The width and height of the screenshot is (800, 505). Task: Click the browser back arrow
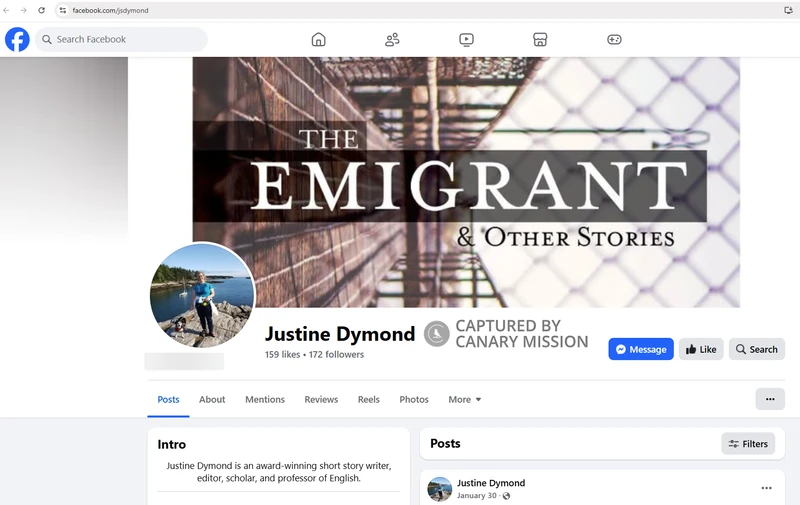[x=8, y=10]
